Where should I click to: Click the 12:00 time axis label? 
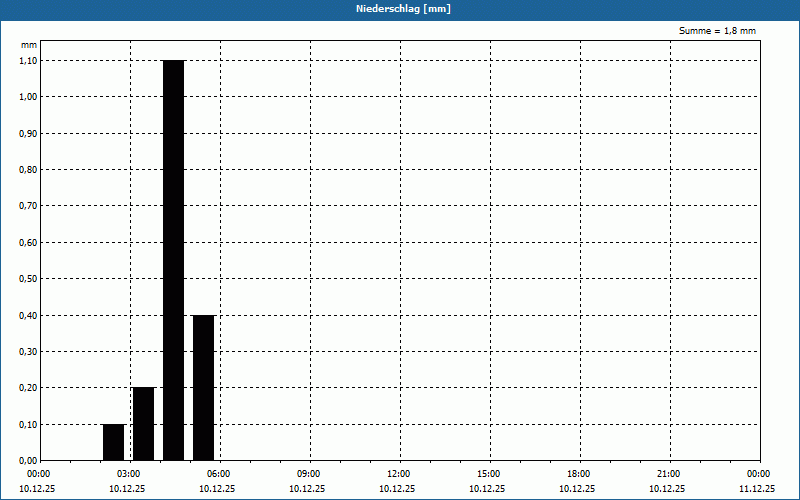click(x=398, y=474)
